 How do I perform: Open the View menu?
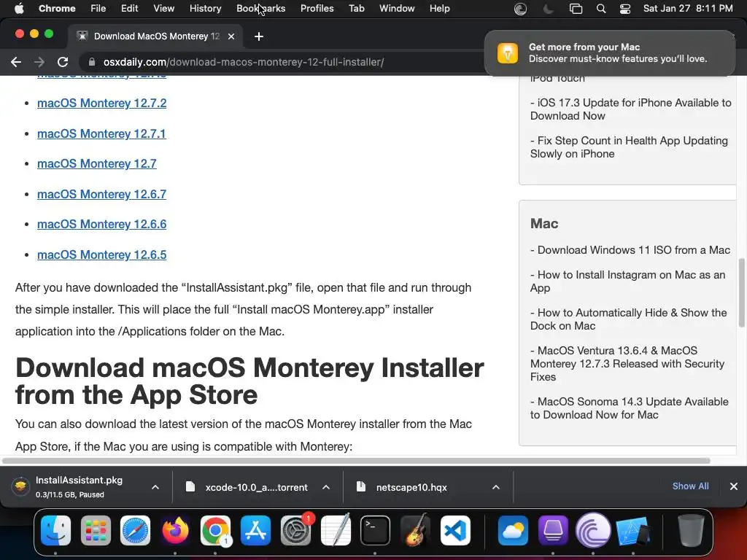point(164,9)
